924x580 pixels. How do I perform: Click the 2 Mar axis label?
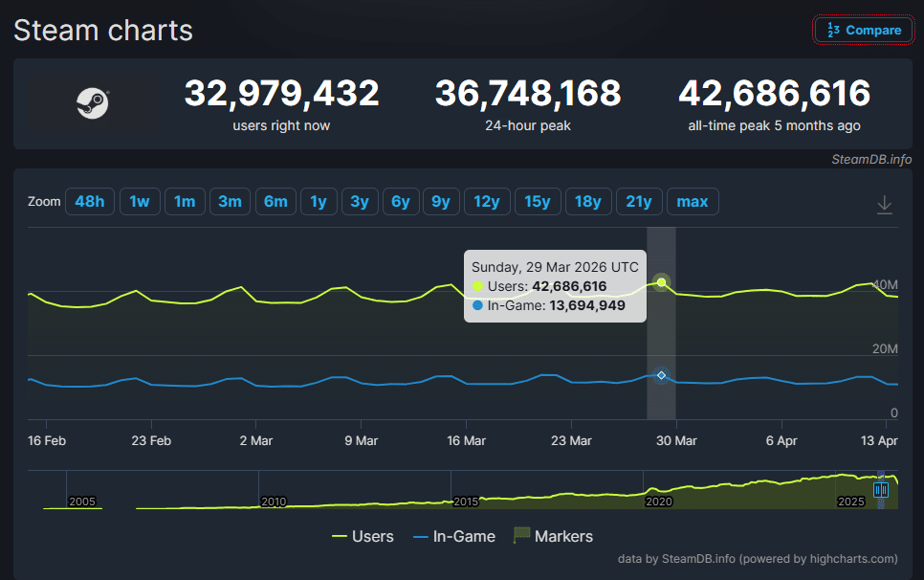click(256, 441)
